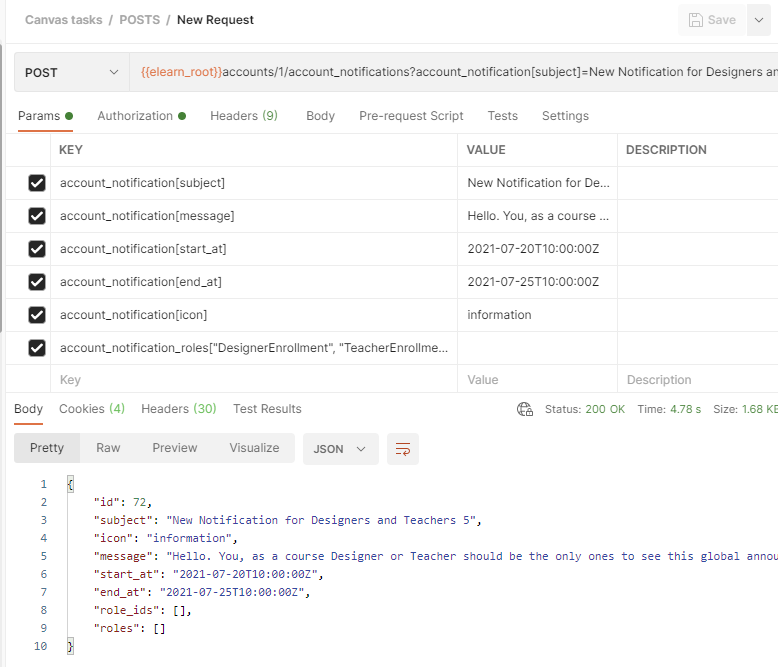Open the POST method dropdown
Viewport: 778px width, 667px height.
(70, 73)
